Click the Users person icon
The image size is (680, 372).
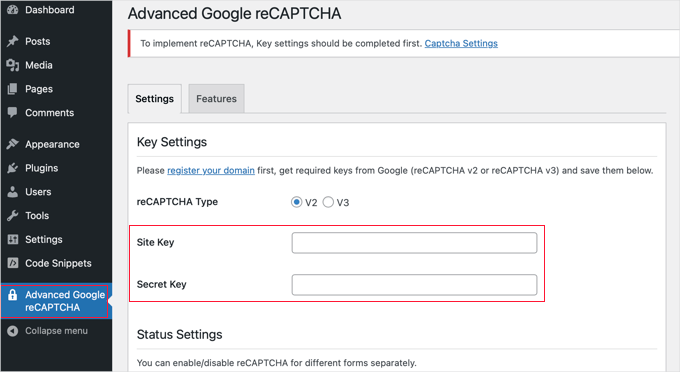13,192
